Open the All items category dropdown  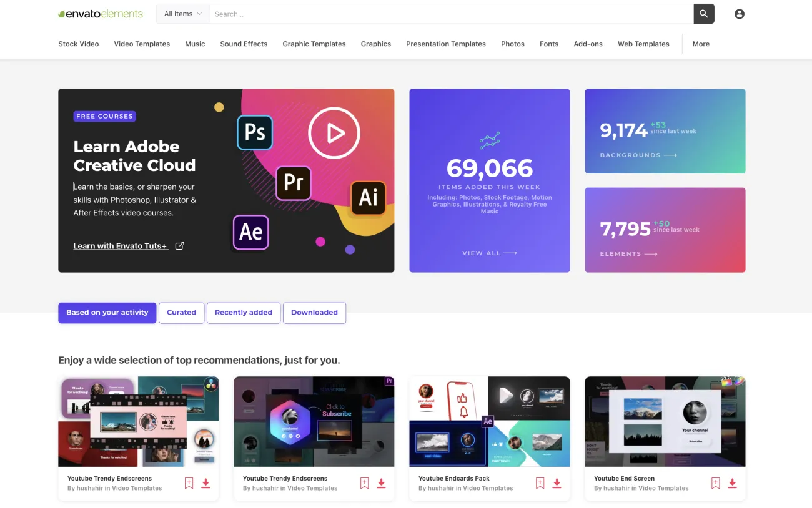pyautogui.click(x=182, y=14)
